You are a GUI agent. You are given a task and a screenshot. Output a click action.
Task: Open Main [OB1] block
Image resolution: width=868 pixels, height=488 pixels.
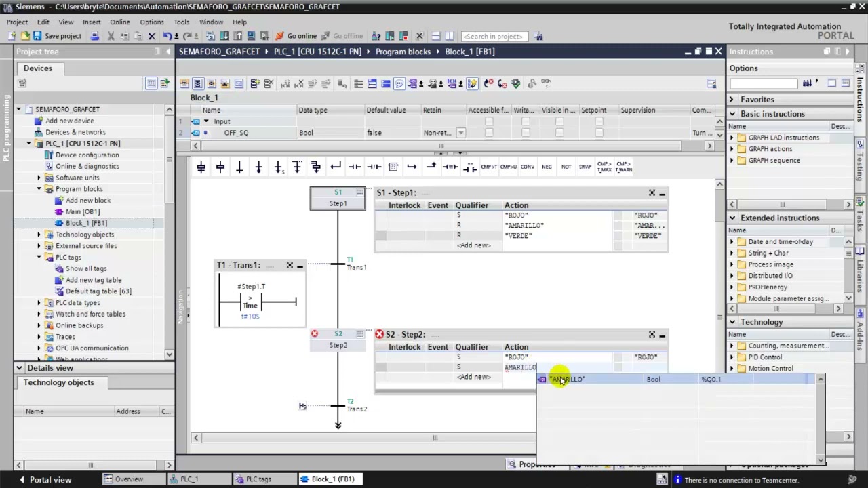(83, 211)
